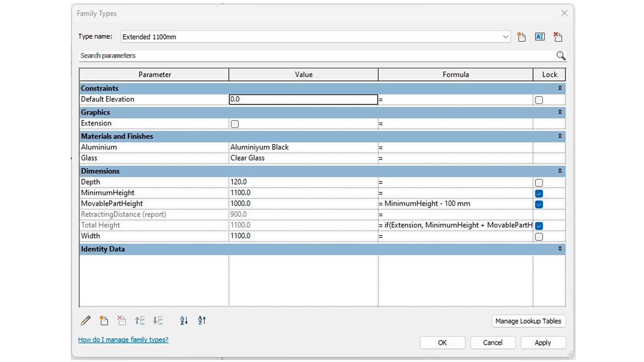
Task: Open the Type name dropdown
Action: (505, 37)
